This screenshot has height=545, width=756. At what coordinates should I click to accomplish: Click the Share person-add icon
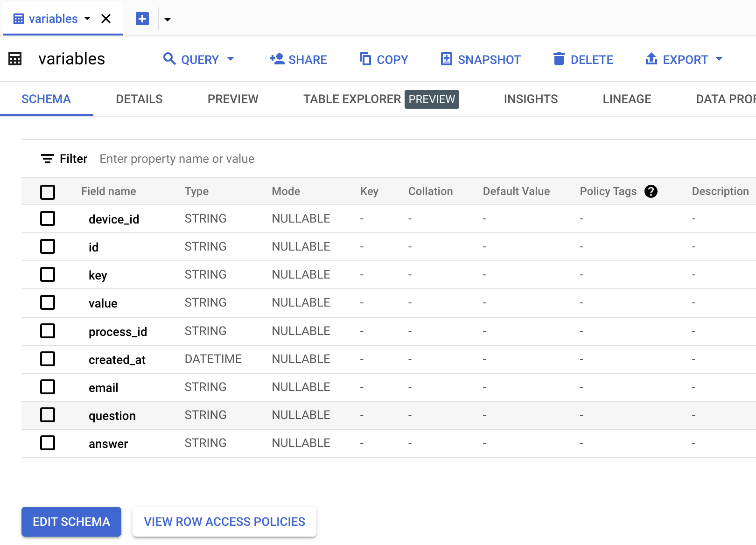(x=277, y=59)
